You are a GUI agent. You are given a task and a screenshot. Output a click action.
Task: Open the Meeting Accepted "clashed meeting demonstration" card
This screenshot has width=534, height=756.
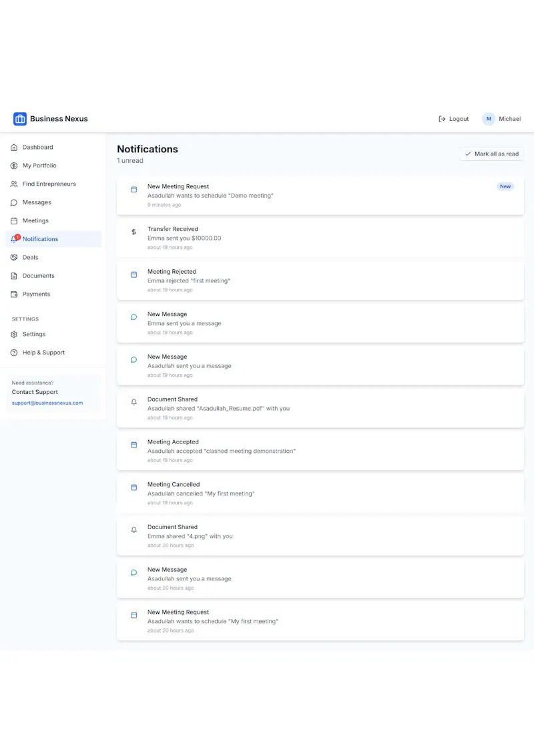point(320,451)
